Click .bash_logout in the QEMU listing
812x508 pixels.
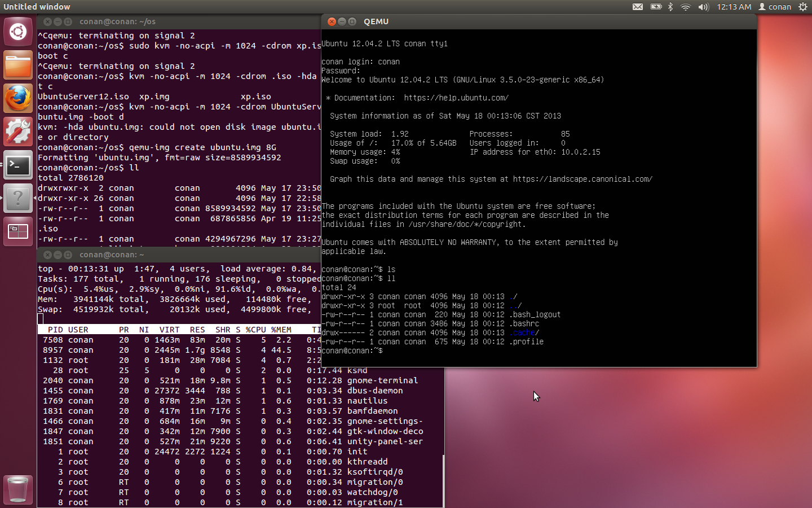click(535, 314)
